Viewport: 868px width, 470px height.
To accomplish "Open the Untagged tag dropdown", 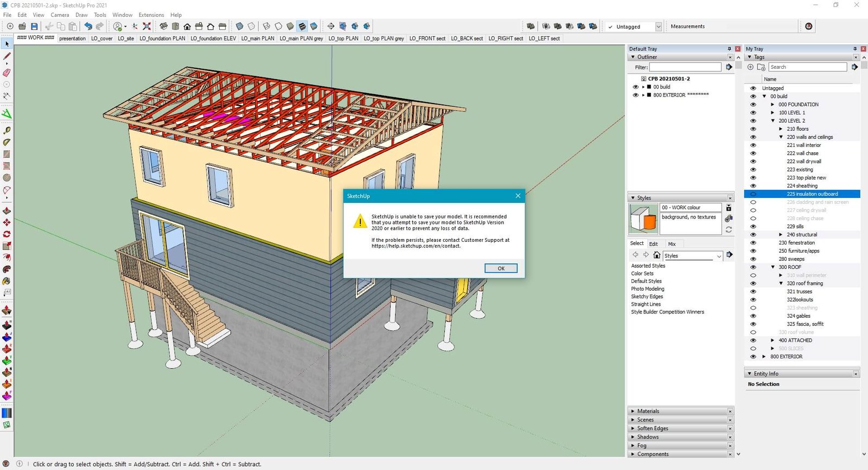I will (658, 27).
